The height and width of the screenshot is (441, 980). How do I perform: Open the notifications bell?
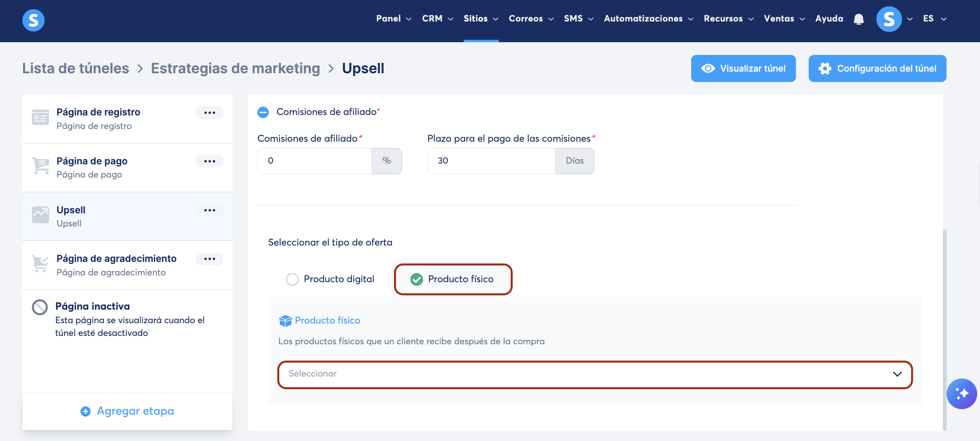coord(859,19)
